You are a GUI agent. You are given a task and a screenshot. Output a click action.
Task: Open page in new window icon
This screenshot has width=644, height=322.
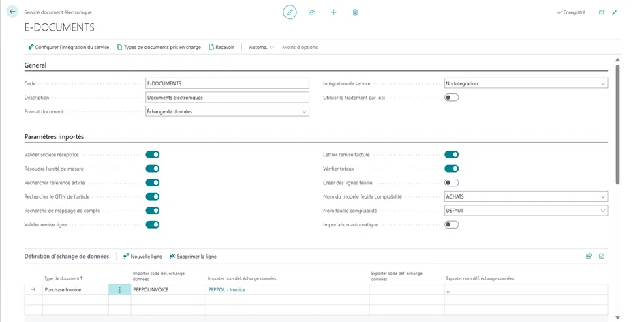pos(602,12)
